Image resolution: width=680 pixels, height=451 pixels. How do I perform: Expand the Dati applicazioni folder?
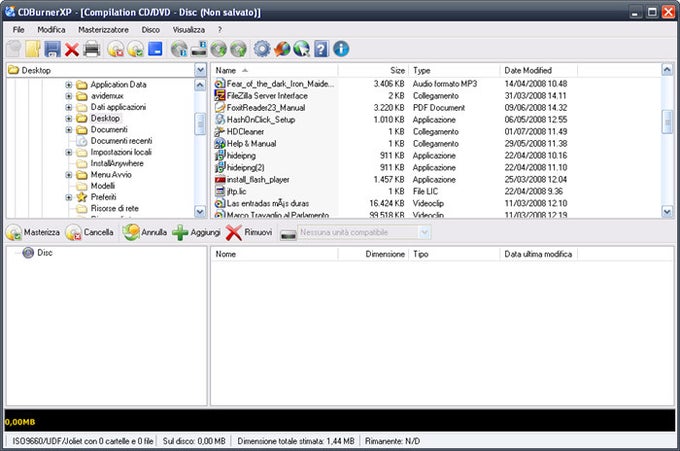click(69, 107)
